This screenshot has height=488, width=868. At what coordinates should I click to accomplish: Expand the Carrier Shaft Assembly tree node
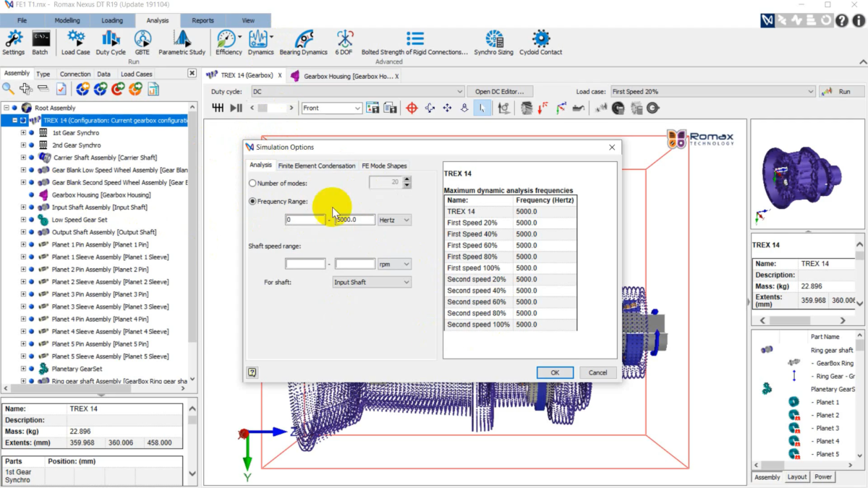click(23, 158)
